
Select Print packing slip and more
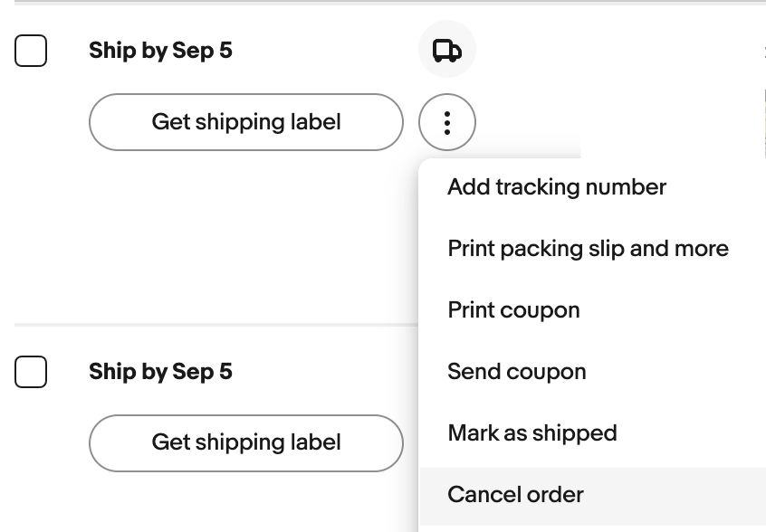tap(589, 249)
